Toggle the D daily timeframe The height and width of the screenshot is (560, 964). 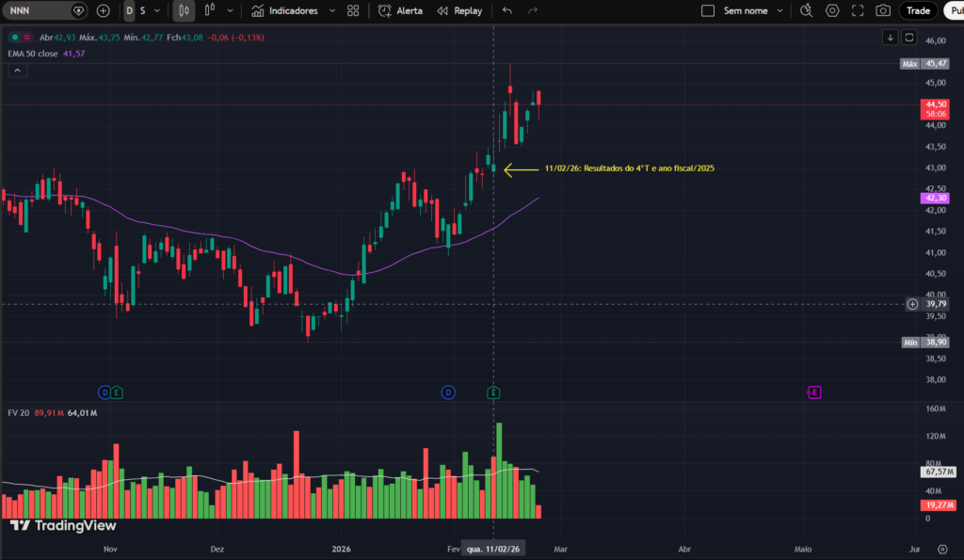click(x=128, y=10)
